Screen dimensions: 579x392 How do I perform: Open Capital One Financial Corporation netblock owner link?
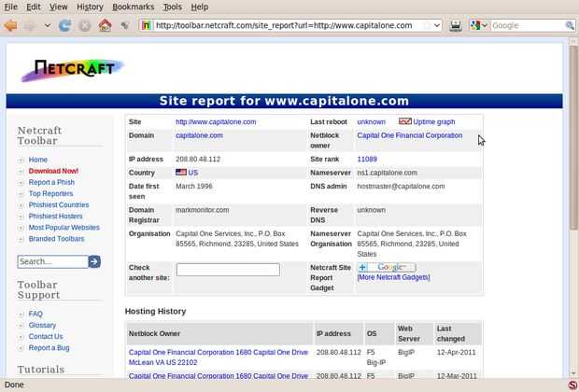tap(410, 135)
